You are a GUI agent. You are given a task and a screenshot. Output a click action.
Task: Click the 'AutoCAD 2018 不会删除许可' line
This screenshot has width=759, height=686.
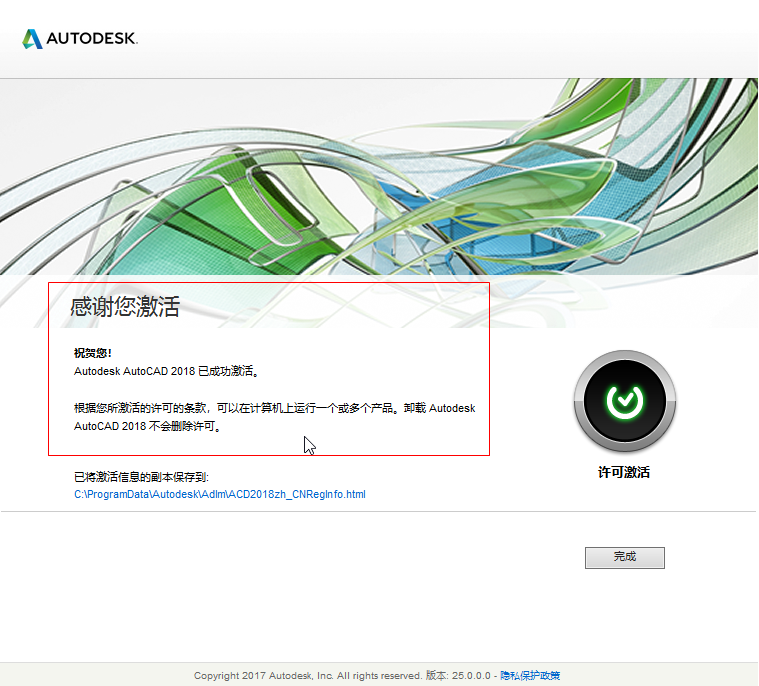coord(147,426)
